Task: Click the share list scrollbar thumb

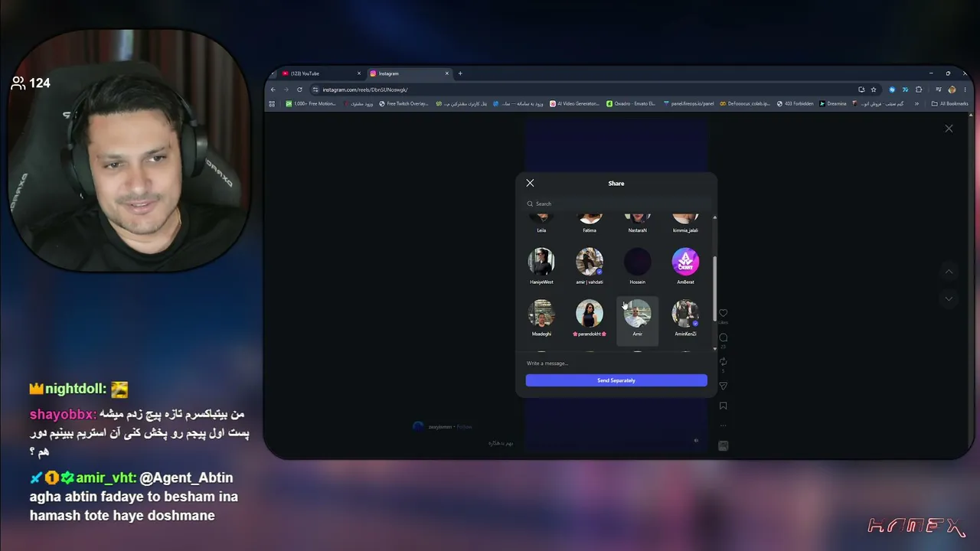Action: pyautogui.click(x=715, y=289)
